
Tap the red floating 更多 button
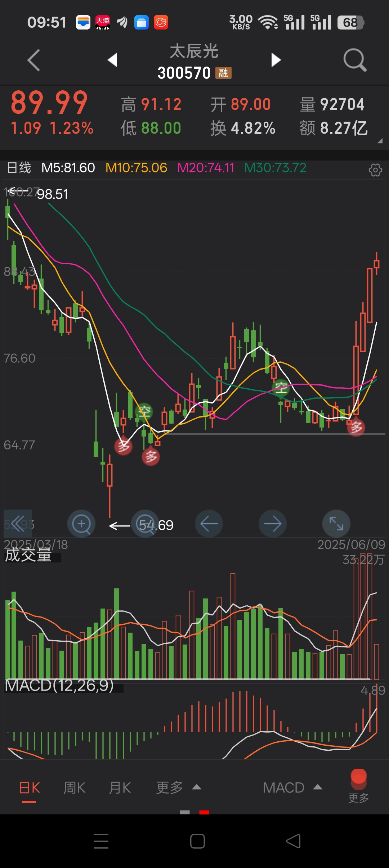(358, 786)
